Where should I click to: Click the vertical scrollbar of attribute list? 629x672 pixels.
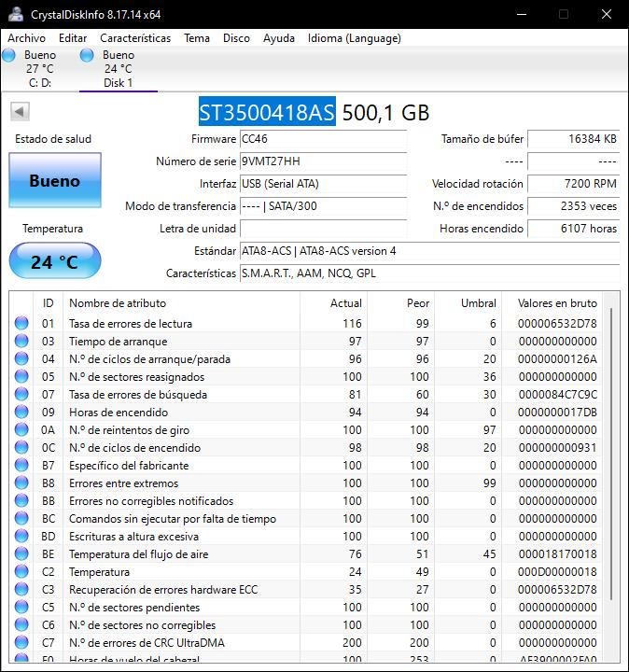pyautogui.click(x=611, y=455)
